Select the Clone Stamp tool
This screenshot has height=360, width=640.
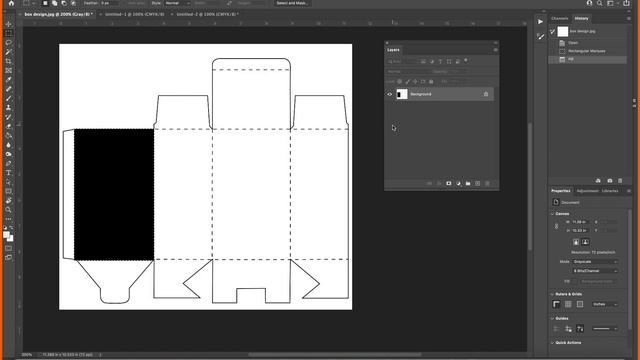tap(8, 108)
